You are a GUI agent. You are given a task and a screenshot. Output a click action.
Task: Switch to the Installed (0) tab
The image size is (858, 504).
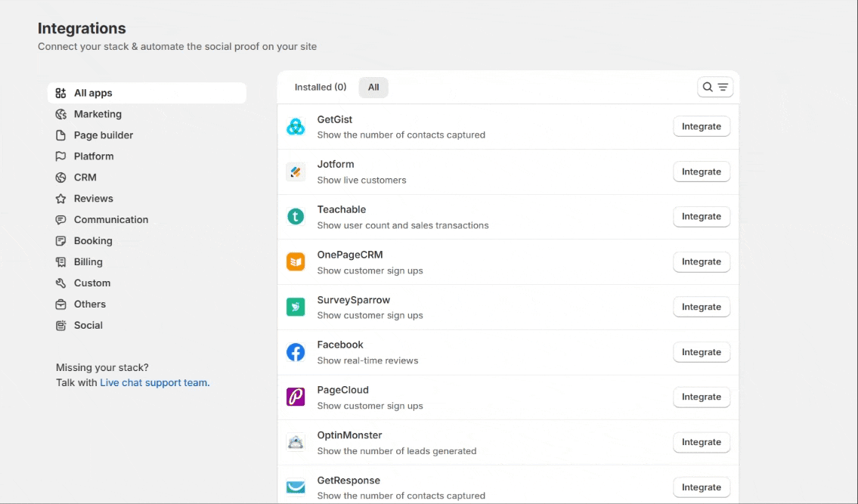(321, 87)
